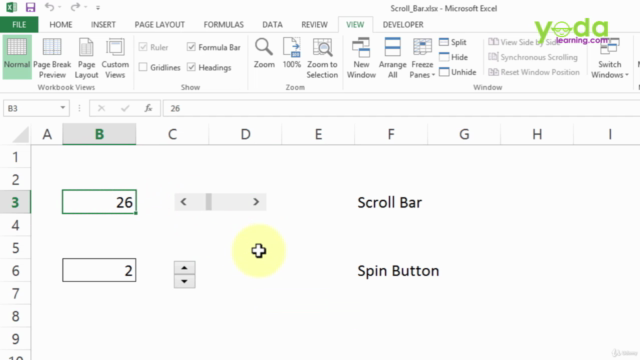Click the scroll bar thumb
640x360 pixels.
(x=209, y=202)
